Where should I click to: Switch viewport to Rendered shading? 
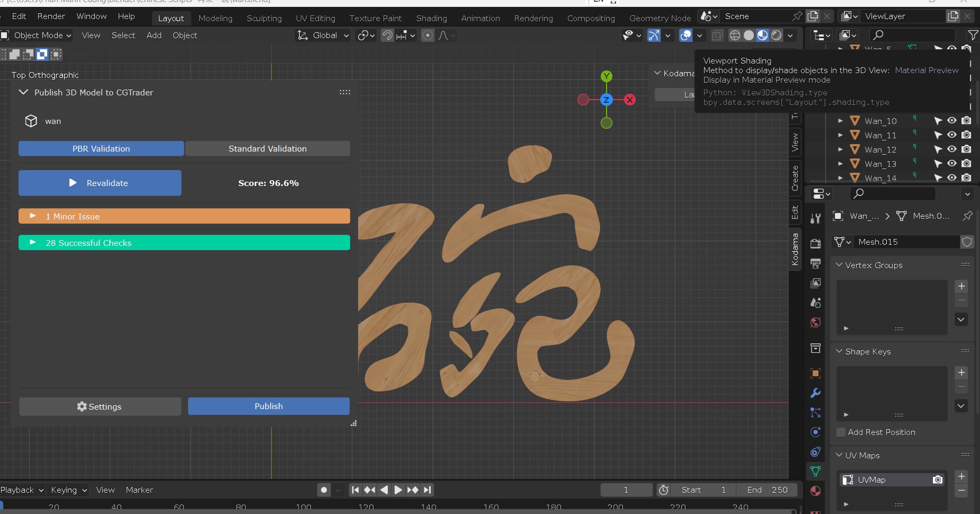pyautogui.click(x=776, y=36)
